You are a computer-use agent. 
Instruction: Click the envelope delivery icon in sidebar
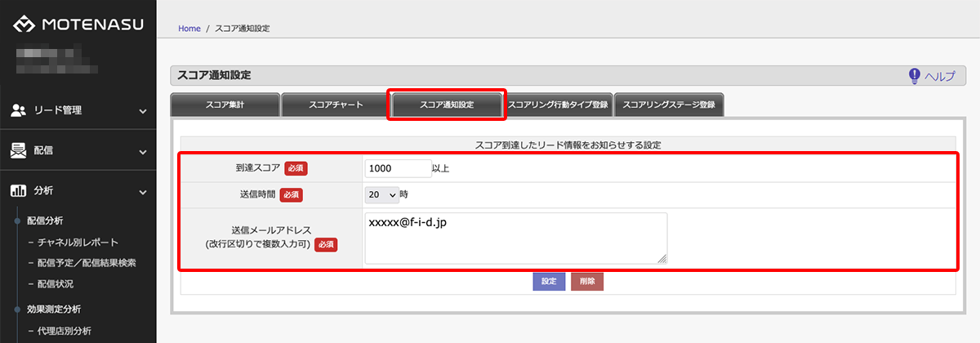point(19,150)
